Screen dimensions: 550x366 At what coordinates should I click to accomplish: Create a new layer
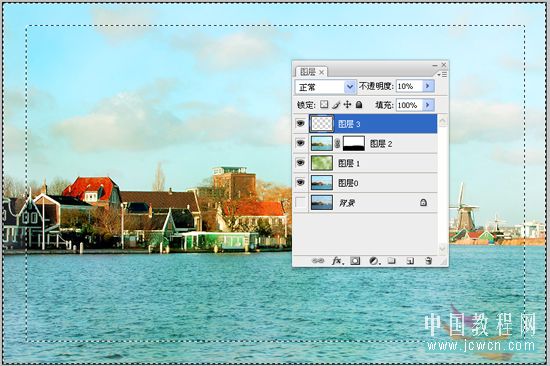pyautogui.click(x=410, y=261)
